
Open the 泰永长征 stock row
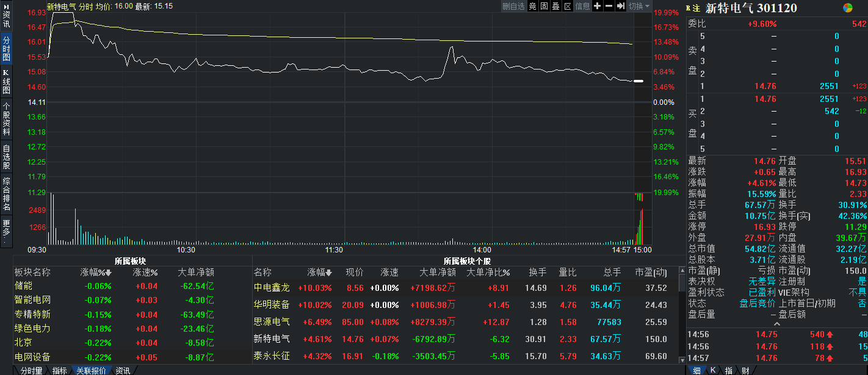(x=465, y=355)
